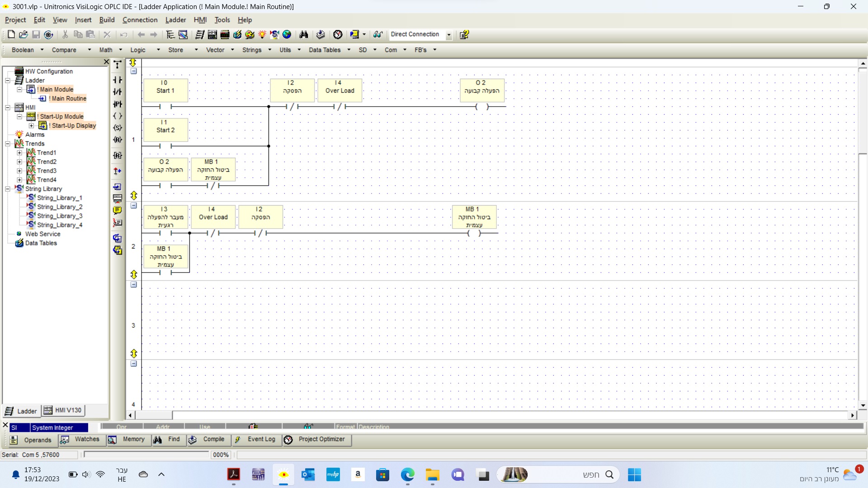Image resolution: width=868 pixels, height=488 pixels.
Task: Open the Project menu
Action: point(15,20)
